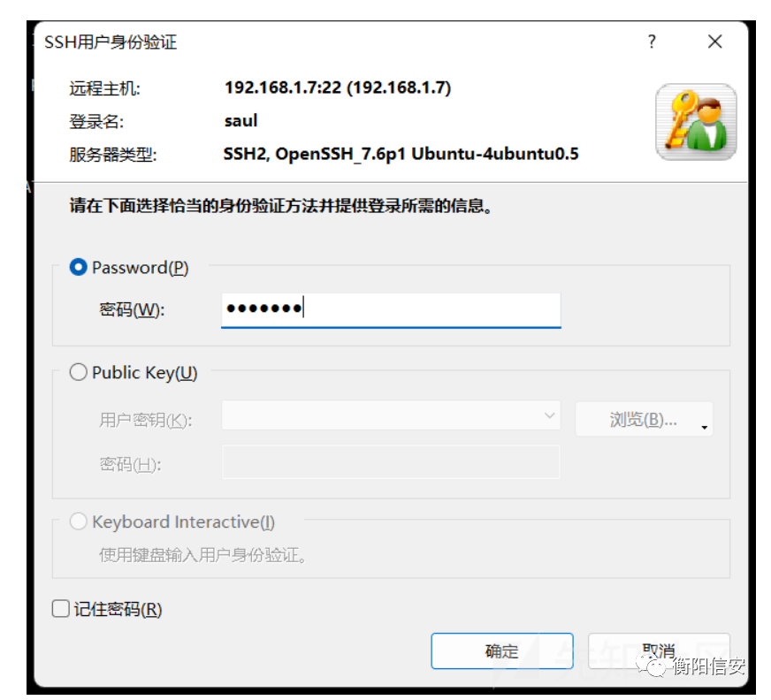Image resolution: width=771 pixels, height=700 pixels.
Task: Close the SSH authentication dialog
Action: click(x=715, y=42)
